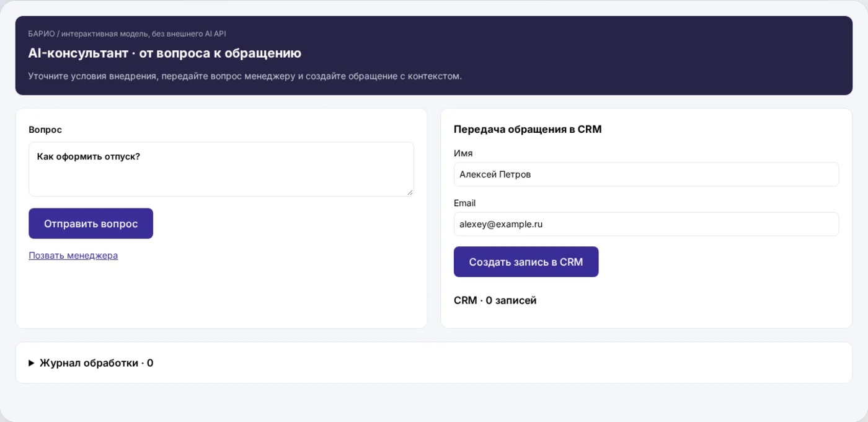Click the 'Передача обращения в CRM' heading

(x=528, y=129)
